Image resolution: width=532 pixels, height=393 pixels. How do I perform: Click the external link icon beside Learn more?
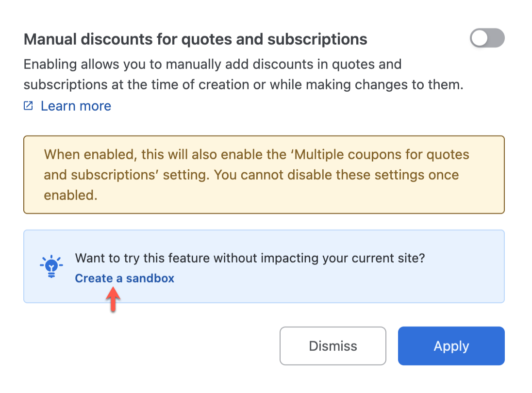point(29,106)
